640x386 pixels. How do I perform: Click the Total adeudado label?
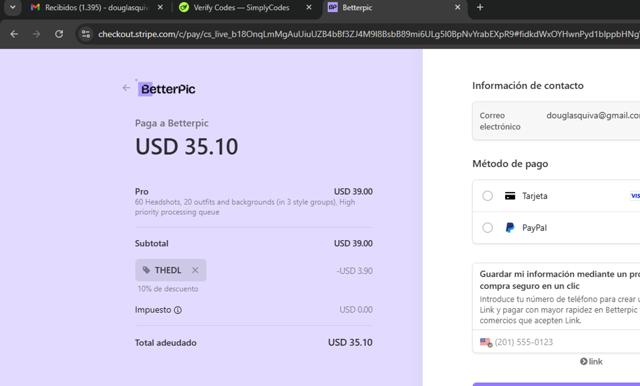pos(166,343)
